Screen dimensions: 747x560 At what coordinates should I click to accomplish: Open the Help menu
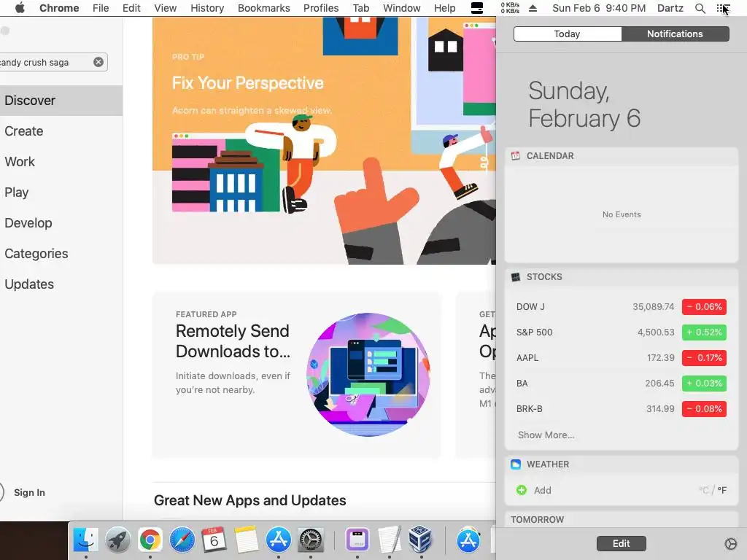444,8
